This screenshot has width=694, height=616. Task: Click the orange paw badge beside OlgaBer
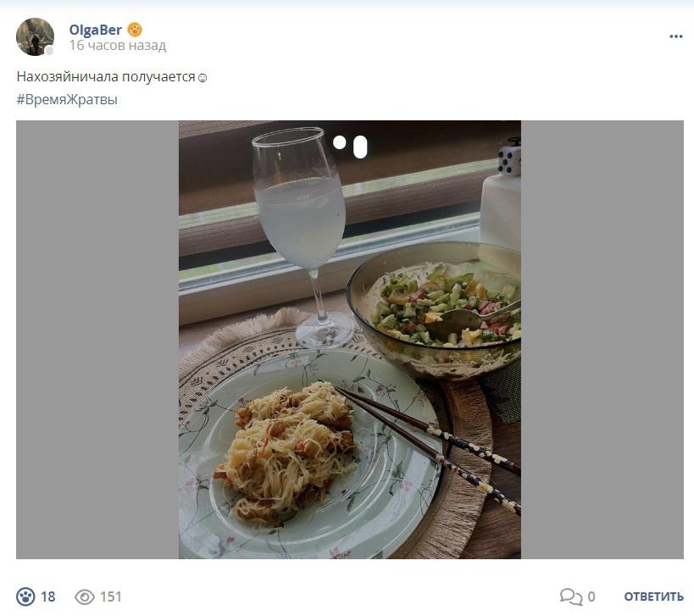tap(135, 31)
